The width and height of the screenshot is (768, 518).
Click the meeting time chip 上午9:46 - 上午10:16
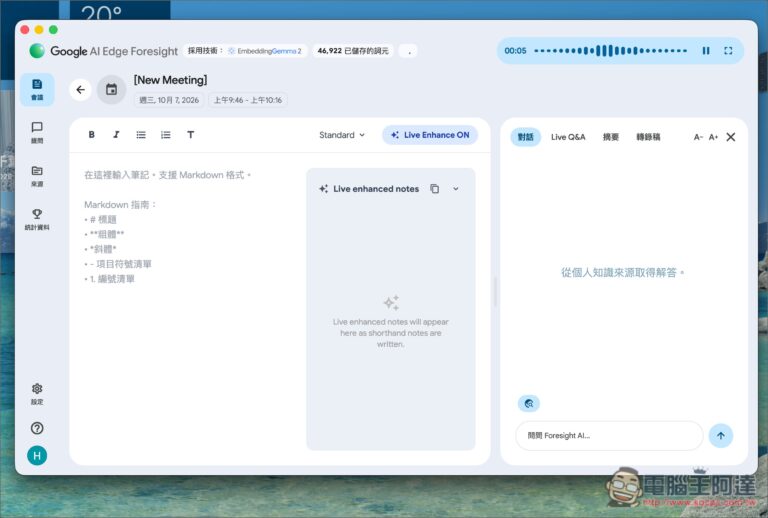click(248, 100)
